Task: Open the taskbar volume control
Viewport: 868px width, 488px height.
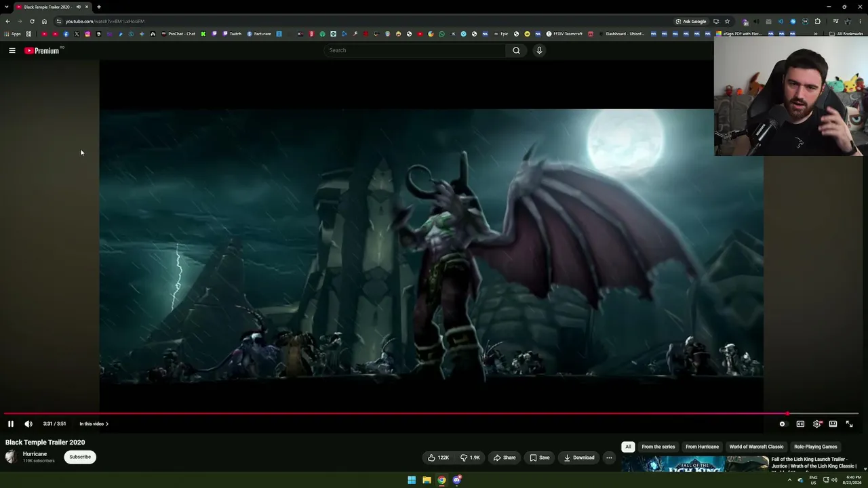Action: (x=834, y=480)
